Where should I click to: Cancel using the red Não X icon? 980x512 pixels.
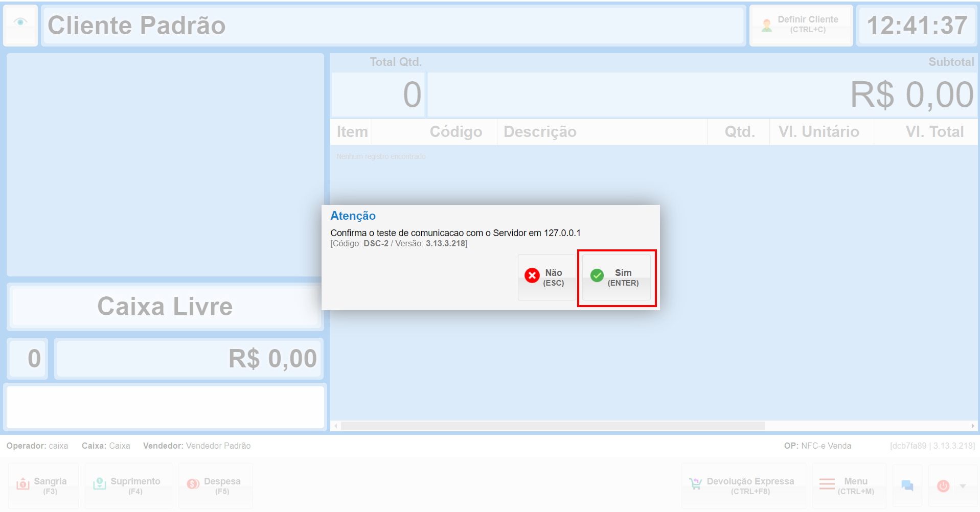coord(532,275)
